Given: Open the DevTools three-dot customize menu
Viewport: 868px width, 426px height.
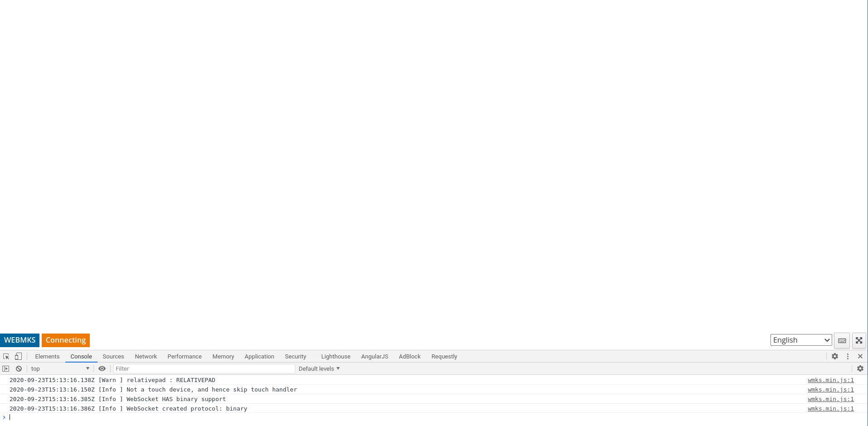Looking at the screenshot, I should coord(848,357).
